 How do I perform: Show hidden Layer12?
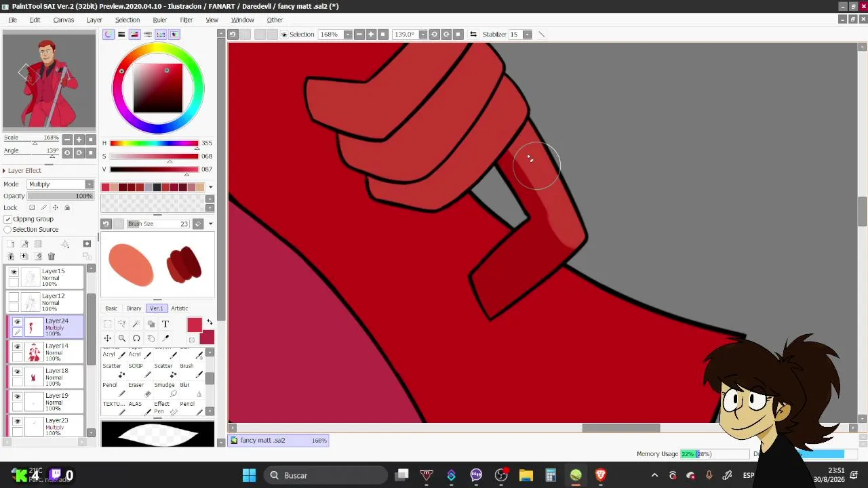coord(14,297)
